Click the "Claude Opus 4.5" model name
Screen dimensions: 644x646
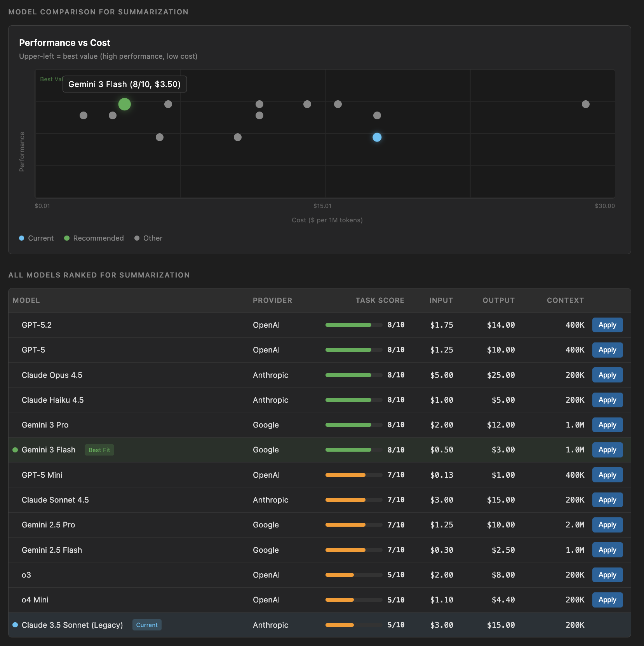[52, 375]
